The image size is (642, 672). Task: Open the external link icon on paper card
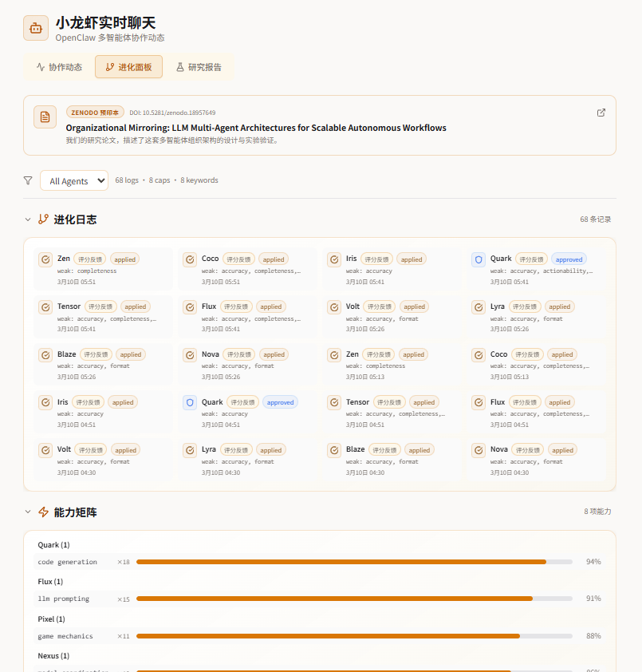click(601, 113)
